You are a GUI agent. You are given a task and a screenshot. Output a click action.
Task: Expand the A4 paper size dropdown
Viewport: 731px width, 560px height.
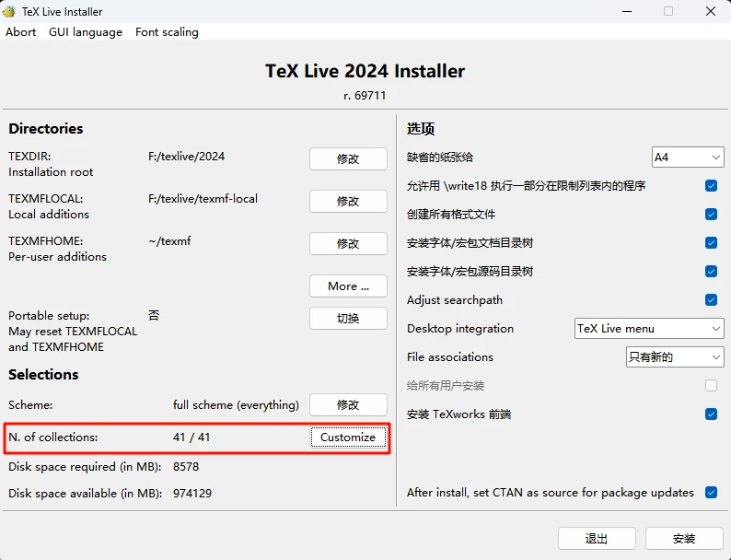(687, 157)
